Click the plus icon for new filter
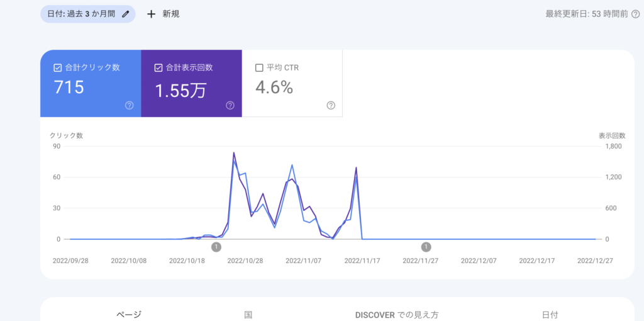 [x=152, y=14]
